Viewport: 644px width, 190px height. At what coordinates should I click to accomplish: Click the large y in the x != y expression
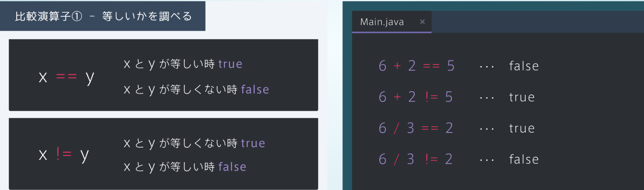pos(85,155)
